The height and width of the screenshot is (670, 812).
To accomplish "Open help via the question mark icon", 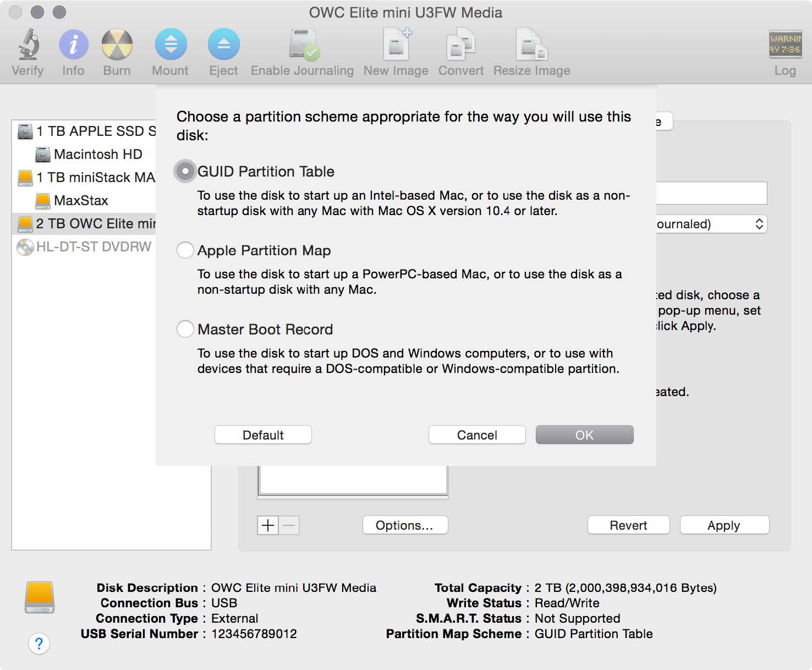I will coord(39,643).
